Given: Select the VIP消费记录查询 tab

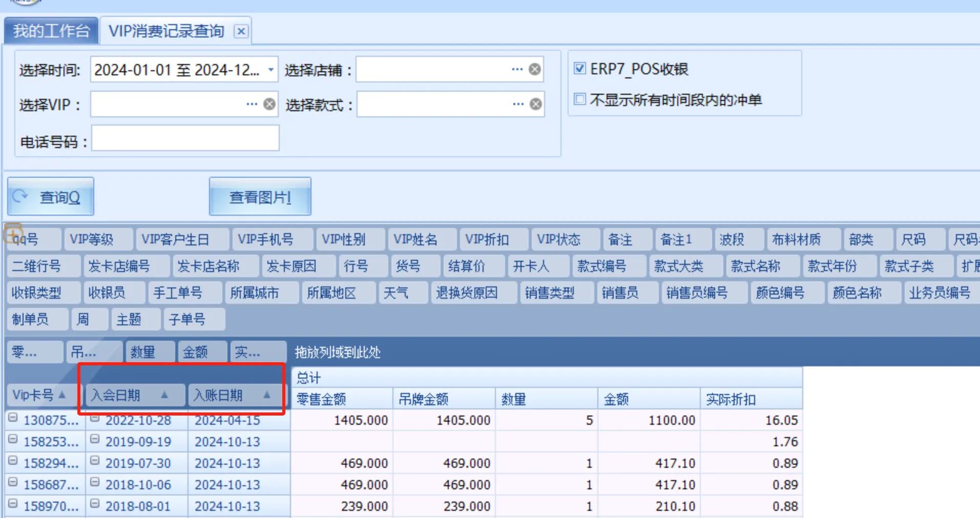Looking at the screenshot, I should 166,31.
